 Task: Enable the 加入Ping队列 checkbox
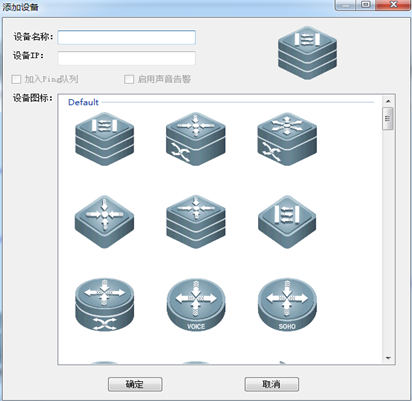(x=16, y=79)
